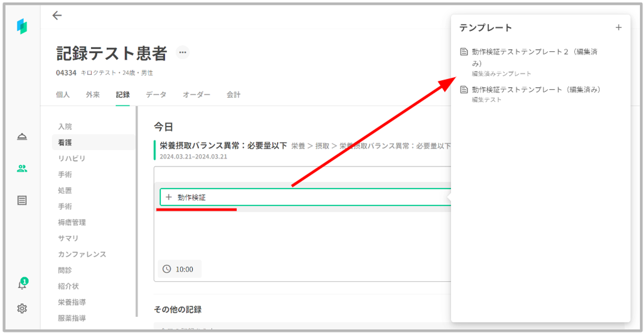The height and width of the screenshot is (333, 644).
Task: Open the patients people sidebar icon
Action: pos(22,168)
